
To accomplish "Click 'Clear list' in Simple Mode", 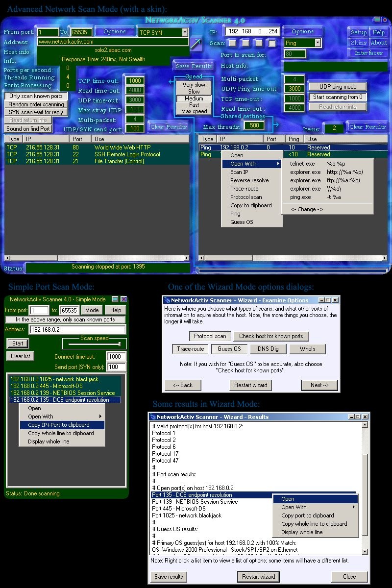I will pos(21,356).
